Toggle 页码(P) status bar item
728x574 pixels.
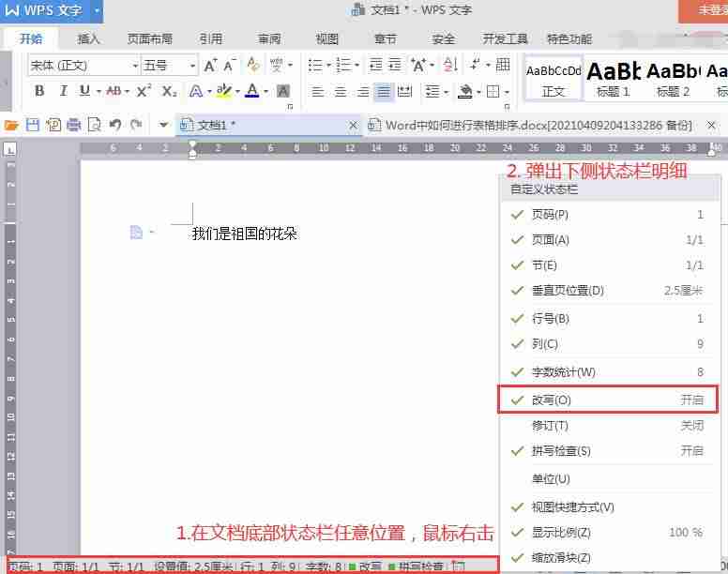pyautogui.click(x=608, y=215)
